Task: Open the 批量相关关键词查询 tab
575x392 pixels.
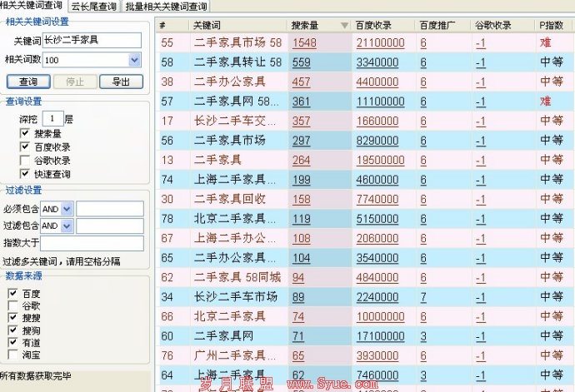Action: [166, 7]
